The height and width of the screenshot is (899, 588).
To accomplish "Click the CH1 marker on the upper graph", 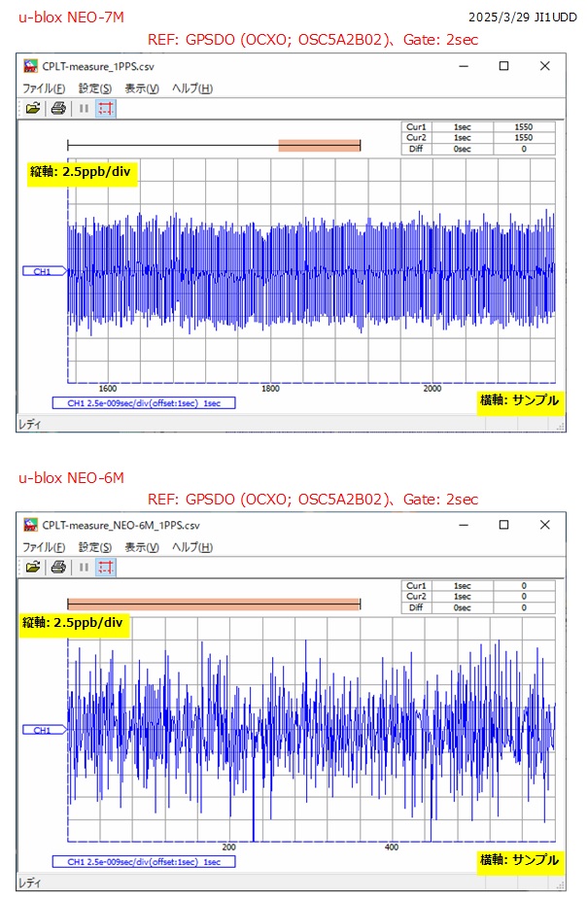I will pos(43,272).
